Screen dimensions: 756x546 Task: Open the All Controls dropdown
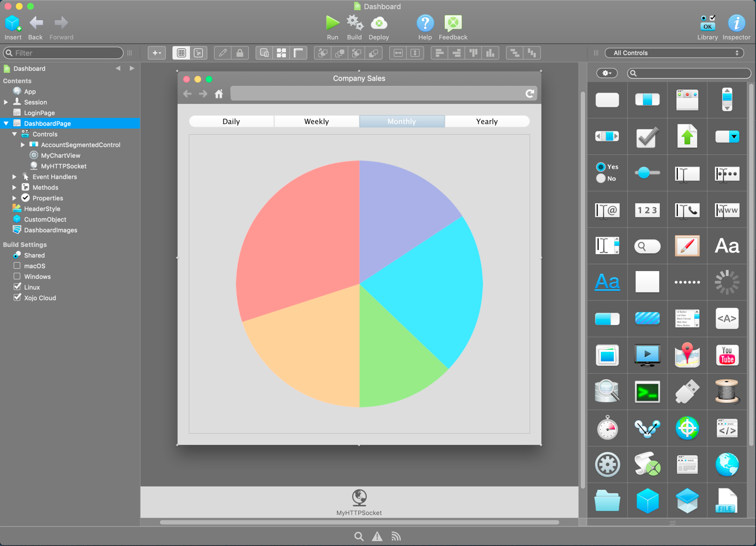coord(675,53)
